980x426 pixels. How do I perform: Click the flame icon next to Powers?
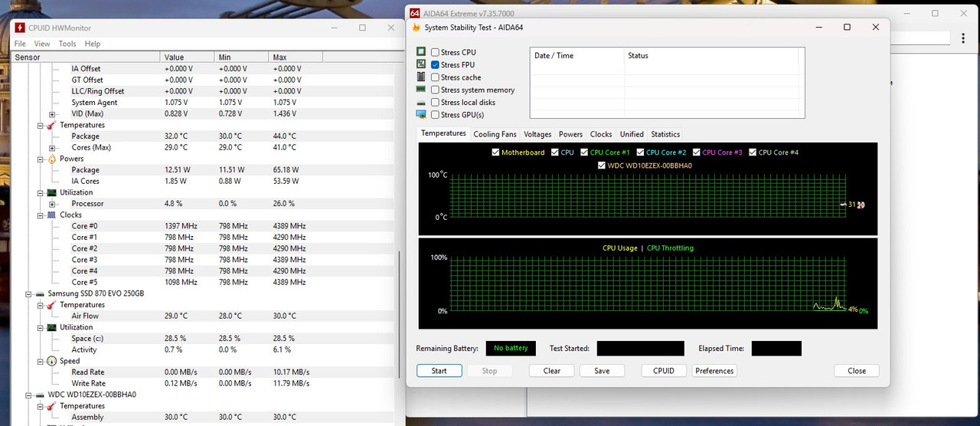pos(51,159)
